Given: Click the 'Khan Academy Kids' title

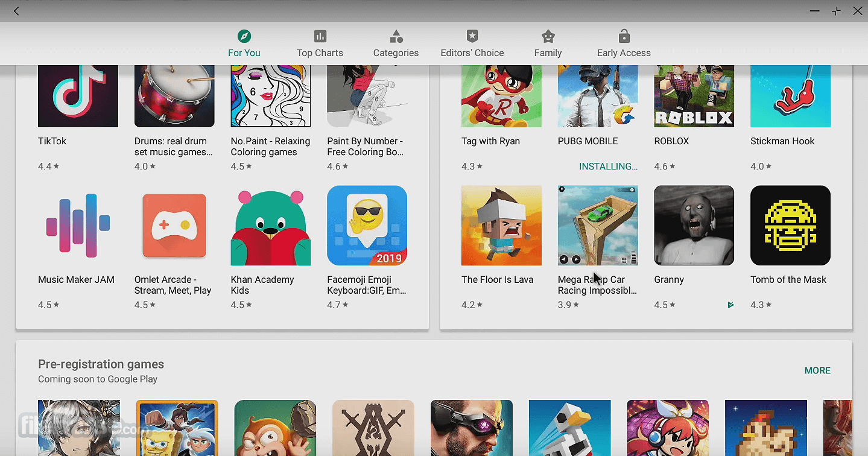Looking at the screenshot, I should point(262,285).
